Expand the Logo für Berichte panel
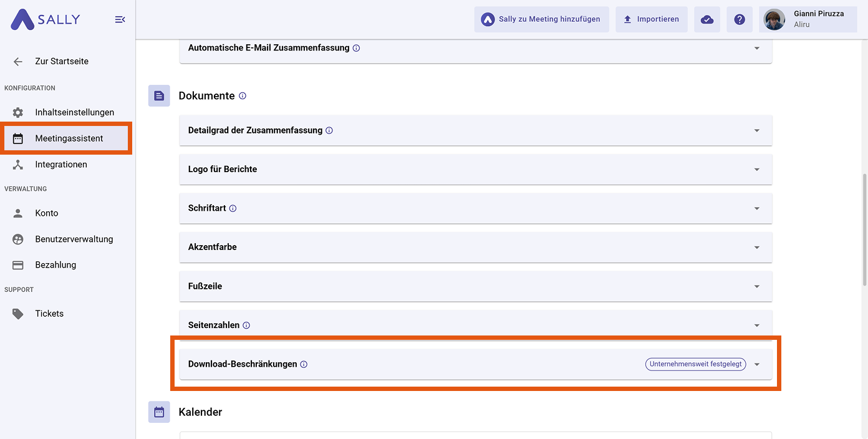Screen dimensions: 868x439 click(x=756, y=170)
